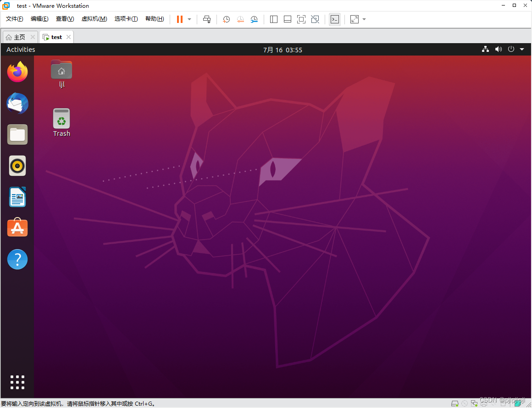Close the 主页 tab
The height and width of the screenshot is (408, 532).
(x=33, y=37)
